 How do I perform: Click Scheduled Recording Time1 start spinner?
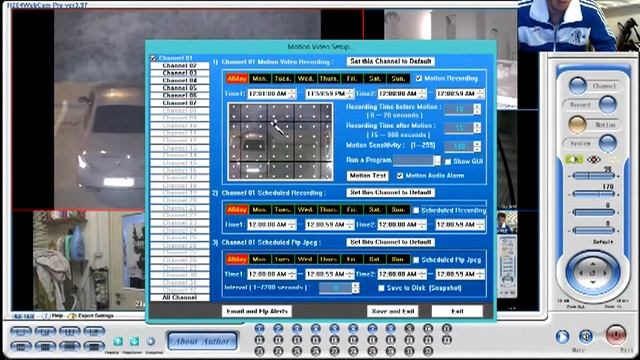click(291, 224)
